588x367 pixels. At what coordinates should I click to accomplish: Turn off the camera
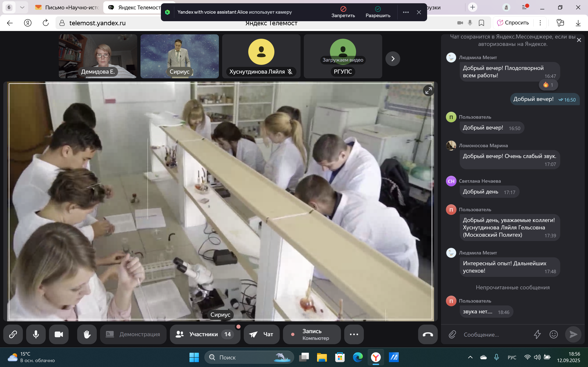pos(59,334)
